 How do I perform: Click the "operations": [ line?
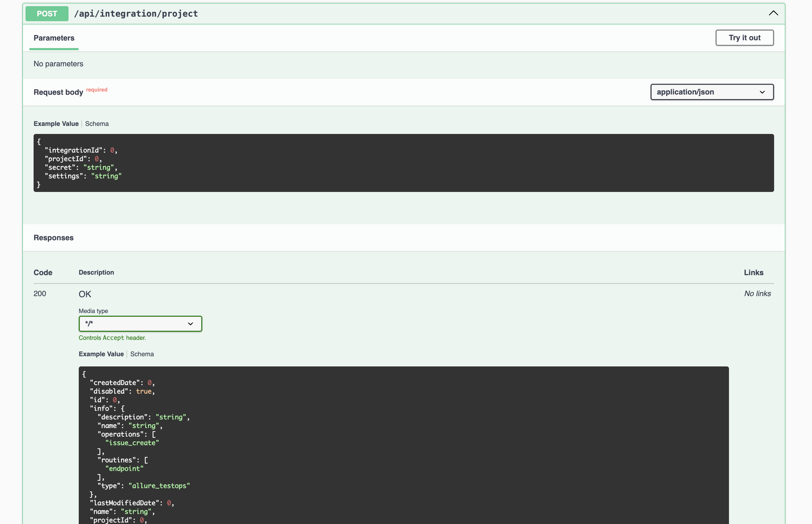(127, 434)
